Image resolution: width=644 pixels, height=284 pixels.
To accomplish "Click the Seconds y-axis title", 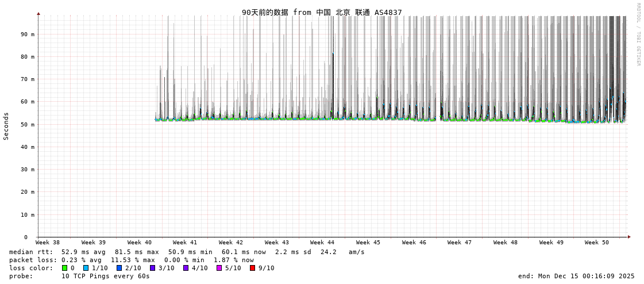I will tap(6, 126).
